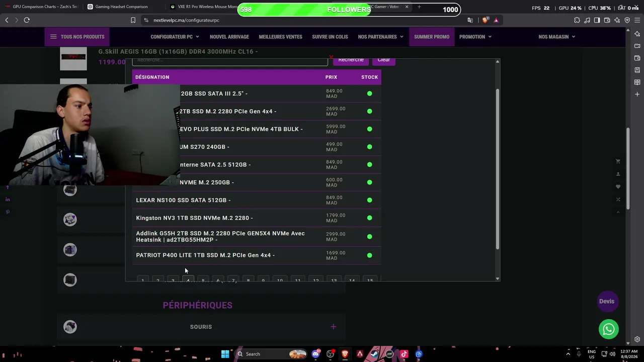
Task: Open Leo AI sparkle icon in toolbar
Action: 617,20
